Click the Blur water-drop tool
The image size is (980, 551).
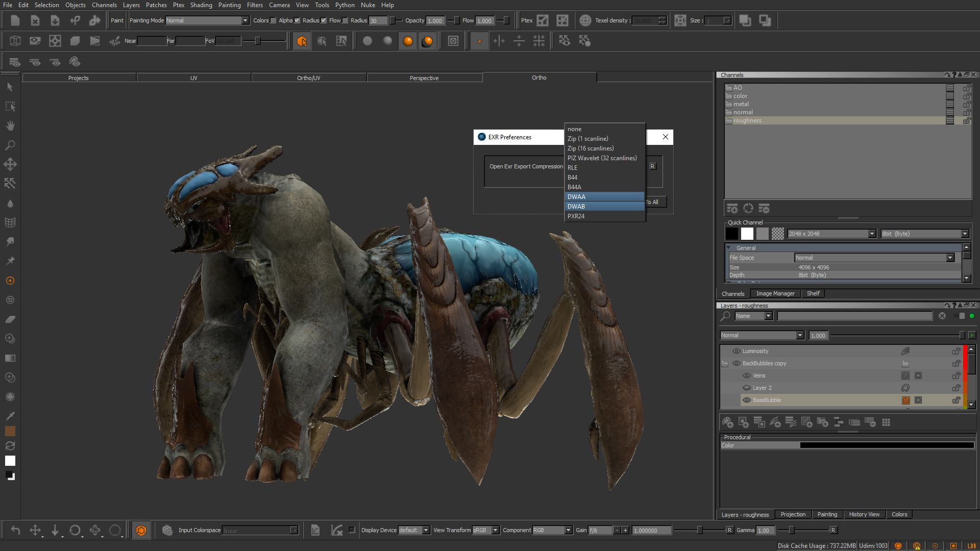coord(10,203)
